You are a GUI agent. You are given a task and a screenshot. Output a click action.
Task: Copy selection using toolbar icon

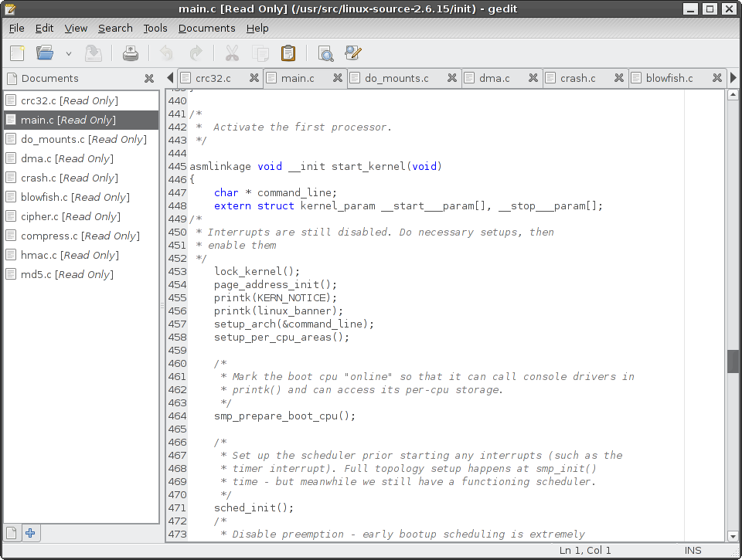pyautogui.click(x=260, y=53)
